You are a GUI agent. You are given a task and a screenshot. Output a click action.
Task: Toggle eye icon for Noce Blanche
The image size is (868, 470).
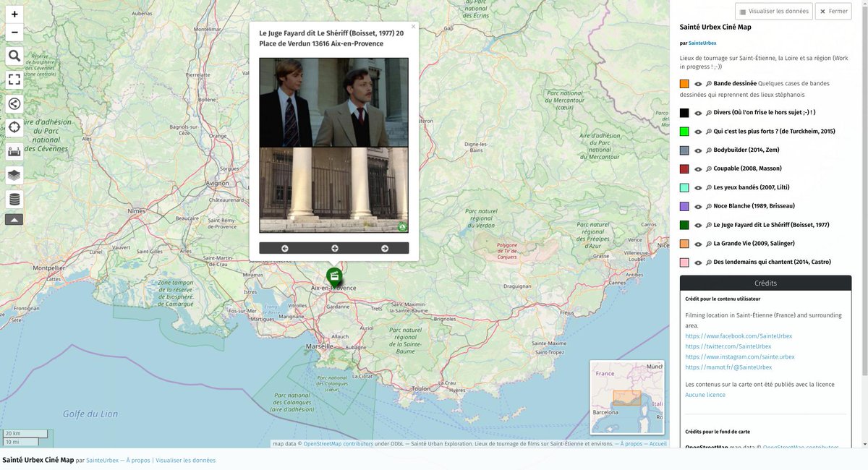(698, 207)
